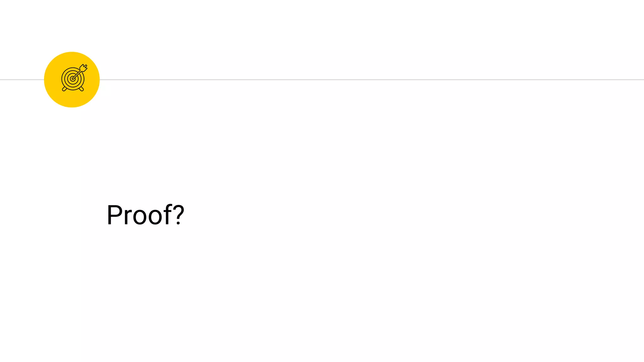
Task: Click the arrow shaft on the target icon
Action: [x=78, y=74]
